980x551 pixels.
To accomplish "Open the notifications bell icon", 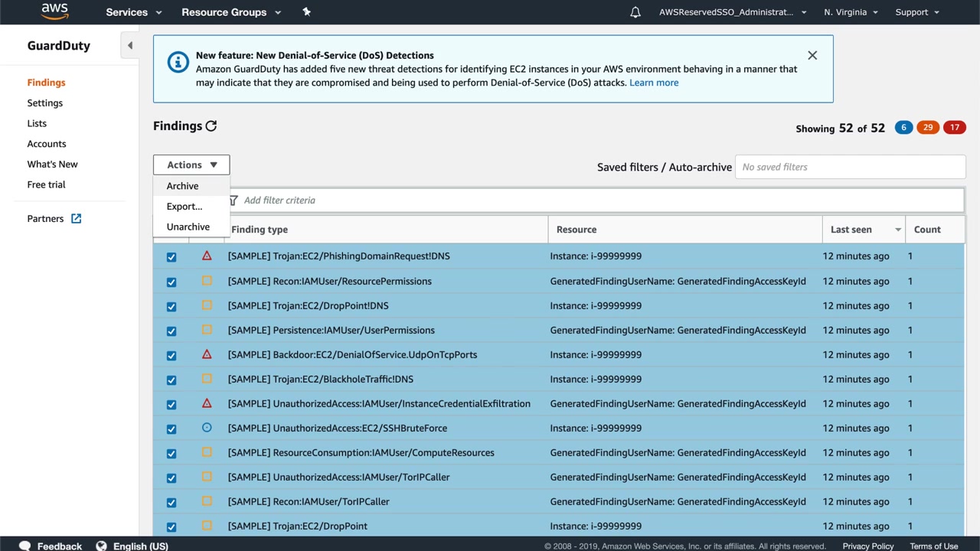I will [x=635, y=12].
